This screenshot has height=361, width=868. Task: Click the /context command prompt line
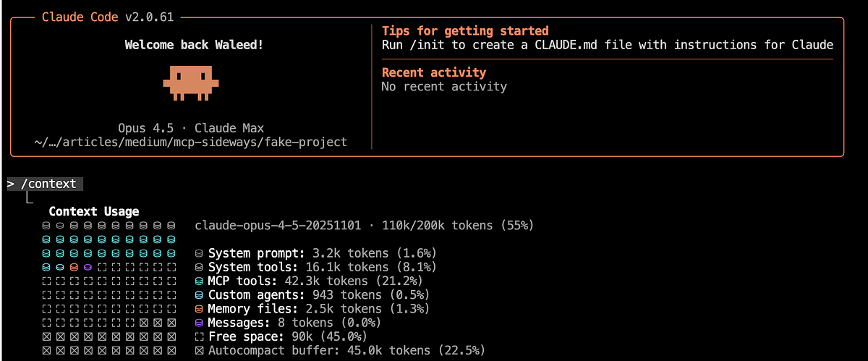coord(45,184)
